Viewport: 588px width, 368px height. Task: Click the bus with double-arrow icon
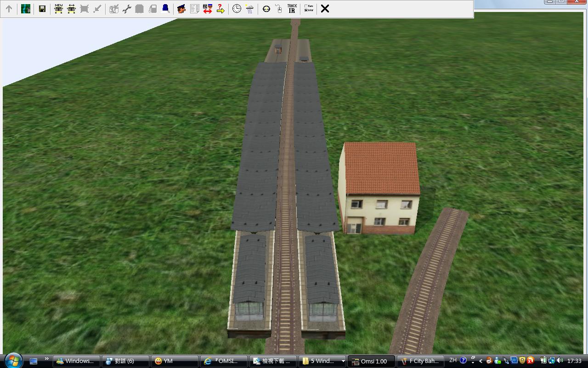[x=72, y=9]
